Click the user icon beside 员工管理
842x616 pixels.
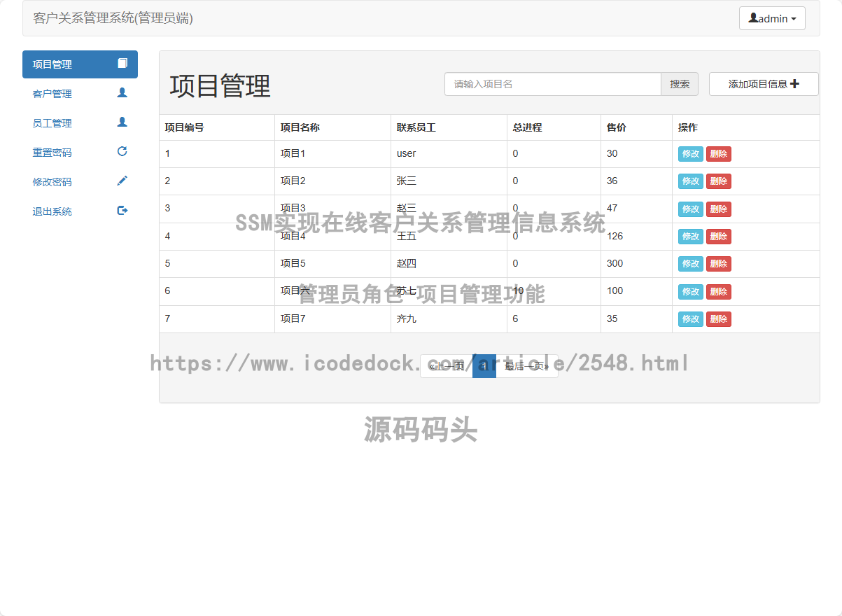(x=122, y=122)
